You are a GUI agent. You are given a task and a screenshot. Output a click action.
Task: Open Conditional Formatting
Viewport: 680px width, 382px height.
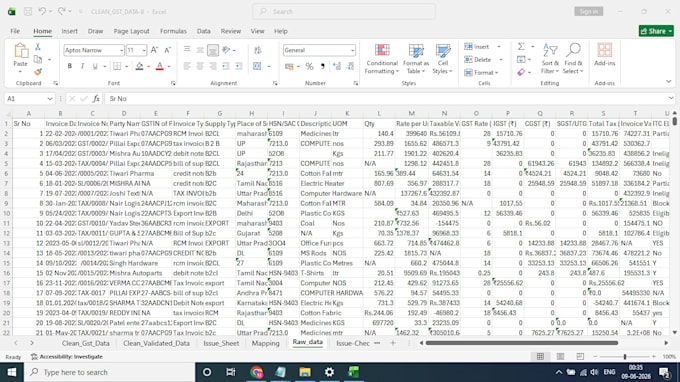(382, 59)
